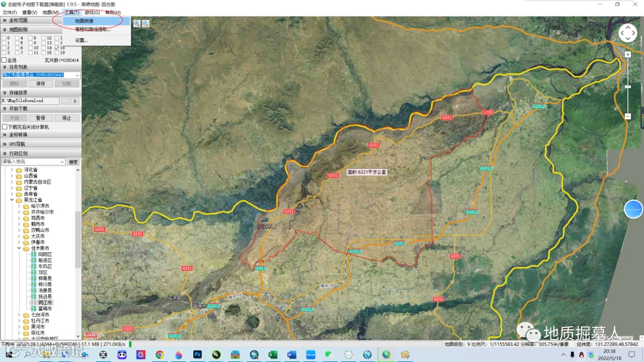Click the Windows search magnifier icon
This screenshot has height=362, width=644.
click(x=27, y=354)
